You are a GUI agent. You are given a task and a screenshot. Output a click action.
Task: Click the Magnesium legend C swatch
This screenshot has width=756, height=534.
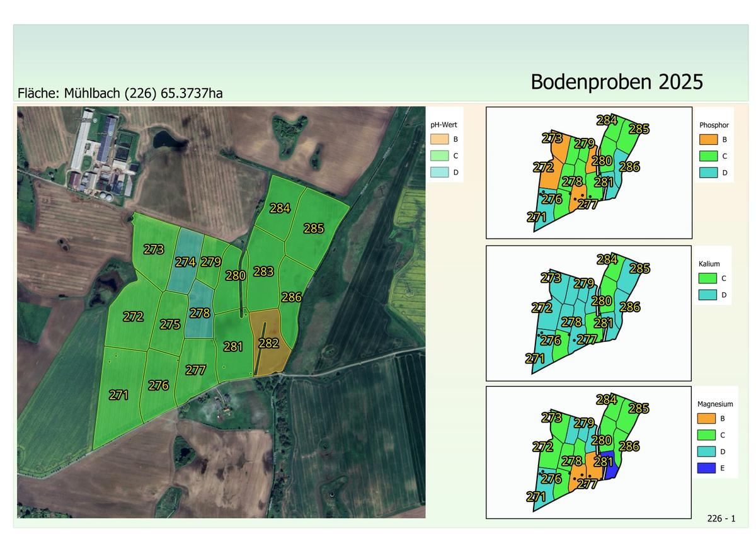pos(707,435)
